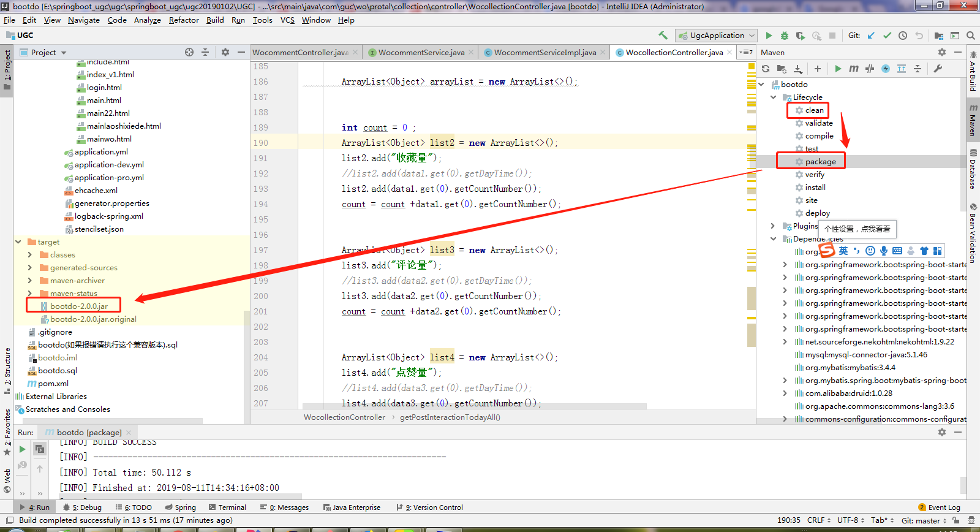
Task: Open UgcApplication run configuration dropdown
Action: point(717,36)
